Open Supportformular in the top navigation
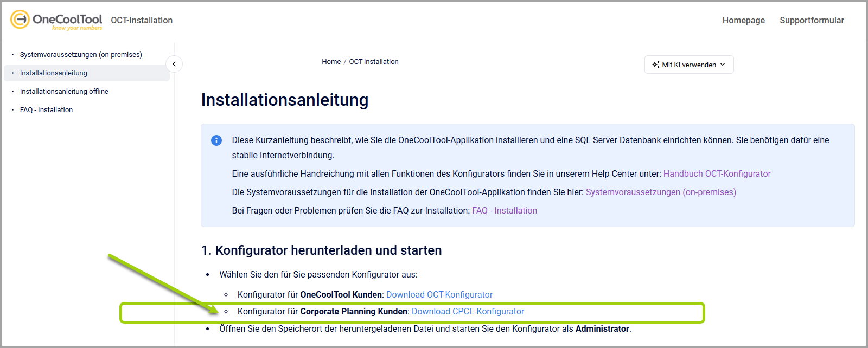The width and height of the screenshot is (868, 348). [812, 20]
